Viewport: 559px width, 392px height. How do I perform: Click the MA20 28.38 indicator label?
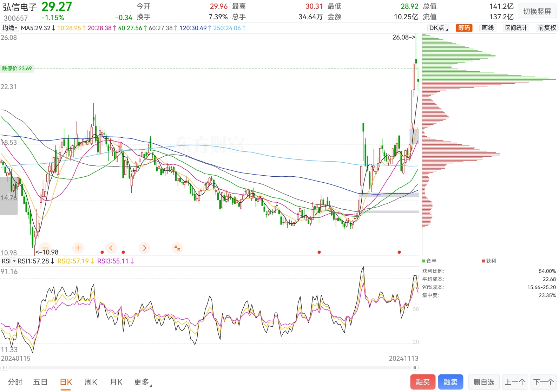pos(102,28)
